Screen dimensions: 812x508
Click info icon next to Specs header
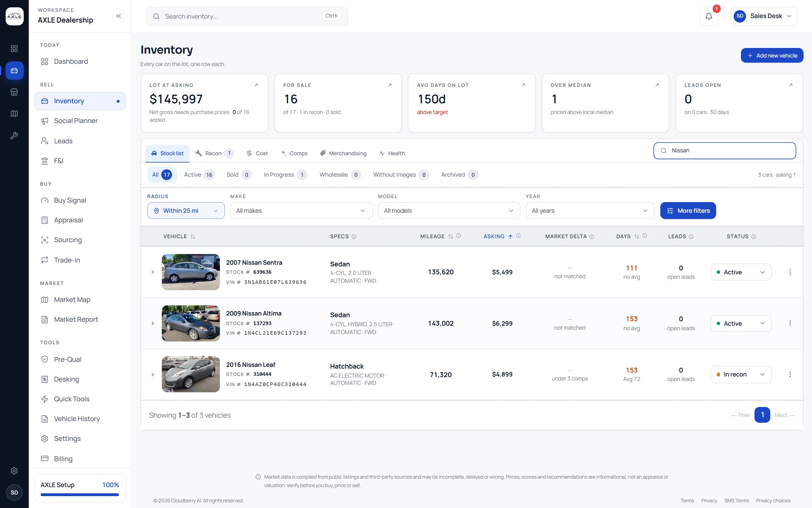tap(354, 237)
